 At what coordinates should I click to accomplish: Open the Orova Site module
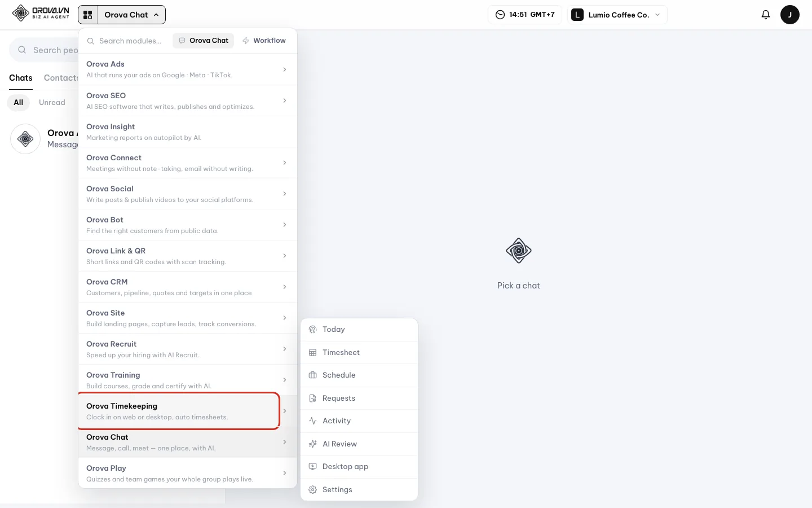[x=188, y=318]
